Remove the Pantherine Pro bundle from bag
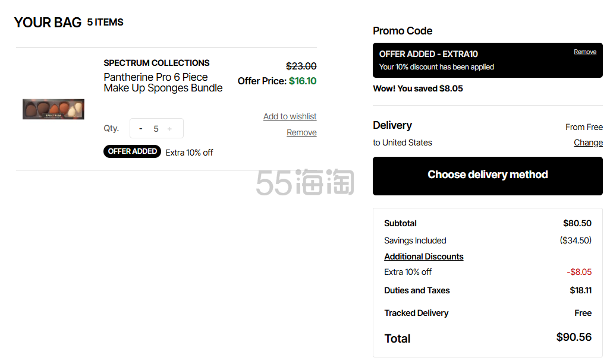Screen dimensions: 610x364 click(x=301, y=132)
